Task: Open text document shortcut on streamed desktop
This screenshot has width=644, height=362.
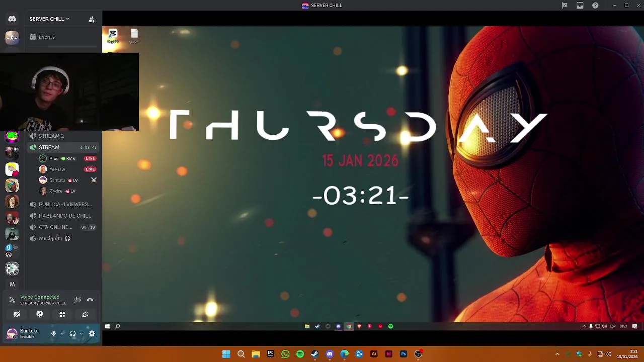Action: 134,36
